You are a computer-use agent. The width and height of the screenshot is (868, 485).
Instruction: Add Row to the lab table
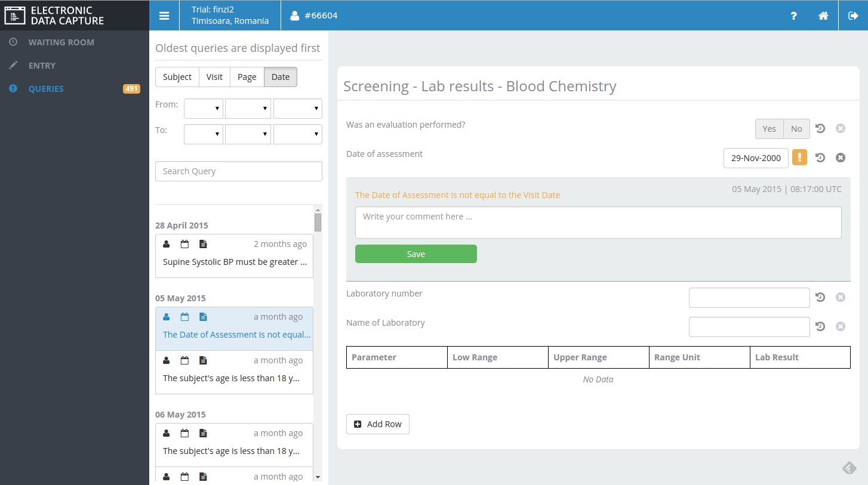pos(378,424)
